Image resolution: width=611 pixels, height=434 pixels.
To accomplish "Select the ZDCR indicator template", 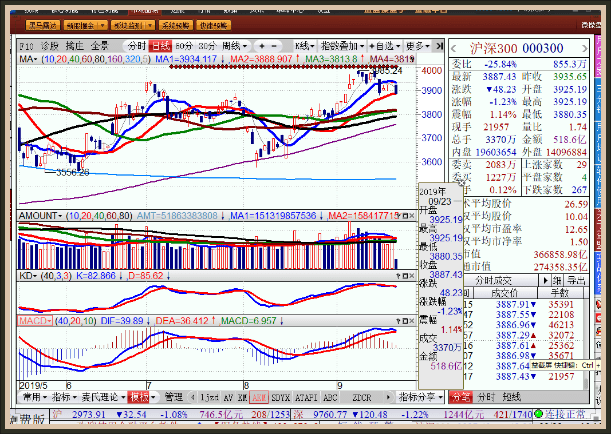I will [362, 397].
